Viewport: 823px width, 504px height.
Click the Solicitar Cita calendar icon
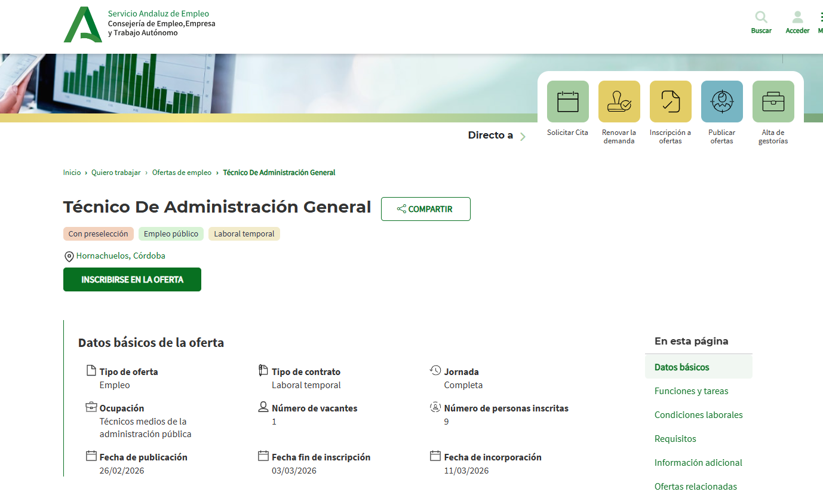tap(567, 102)
